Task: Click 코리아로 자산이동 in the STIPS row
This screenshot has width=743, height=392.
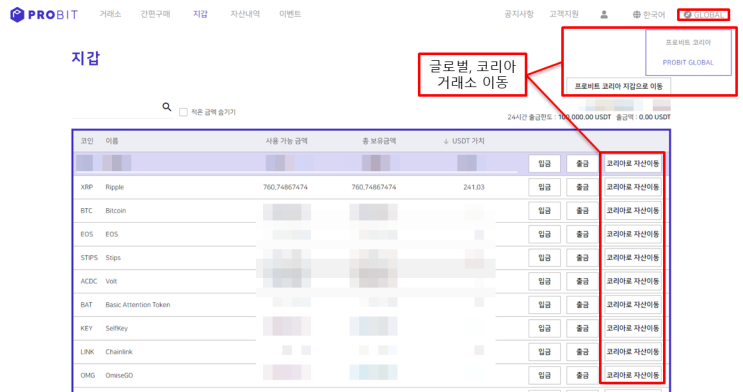Action: pos(633,257)
